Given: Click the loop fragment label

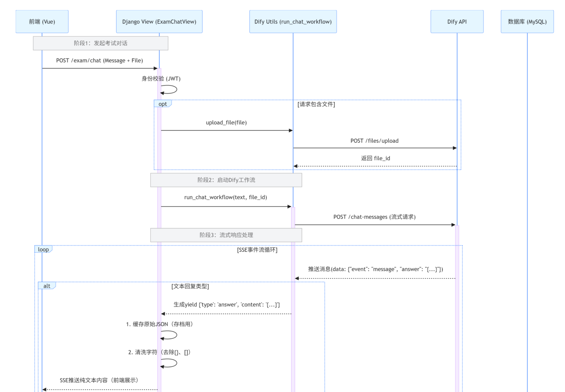Looking at the screenshot, I should click(43, 250).
